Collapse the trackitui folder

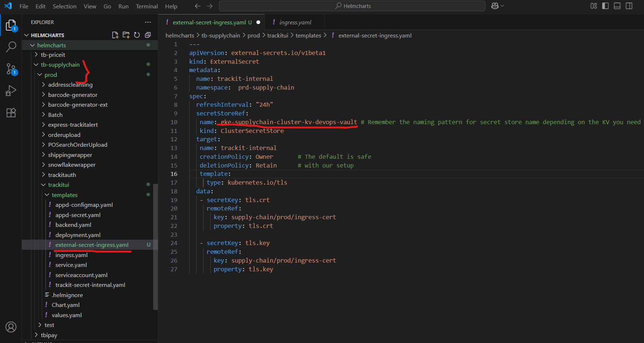[58, 185]
